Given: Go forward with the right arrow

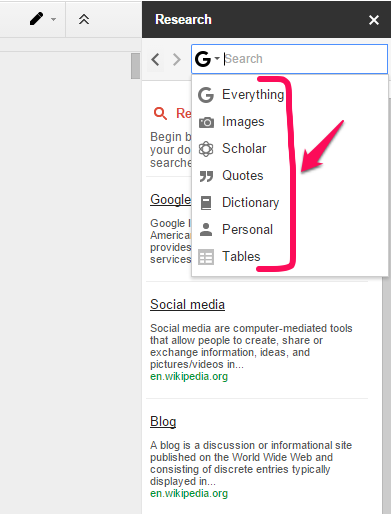Looking at the screenshot, I should (x=177, y=60).
